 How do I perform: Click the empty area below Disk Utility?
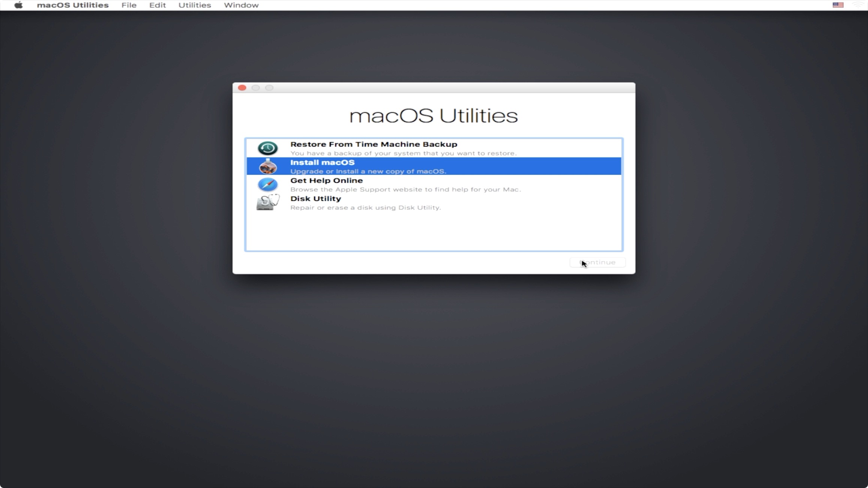(x=433, y=232)
